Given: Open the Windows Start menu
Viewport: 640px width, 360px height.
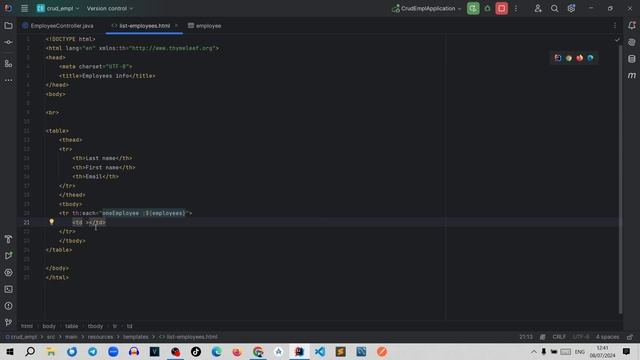Looking at the screenshot, I should pyautogui.click(x=10, y=351).
